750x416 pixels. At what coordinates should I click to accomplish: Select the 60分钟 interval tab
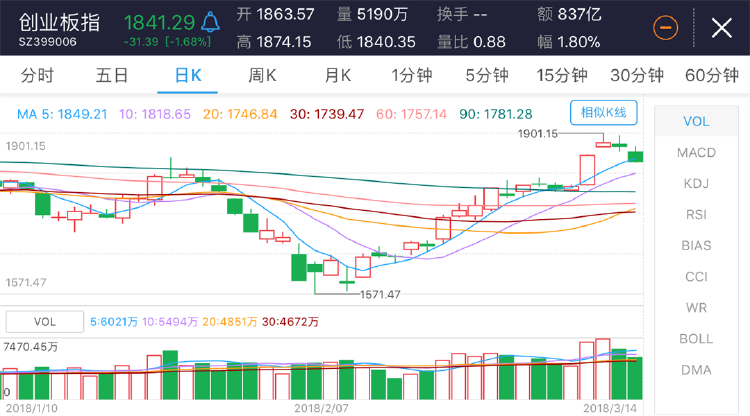coord(712,76)
